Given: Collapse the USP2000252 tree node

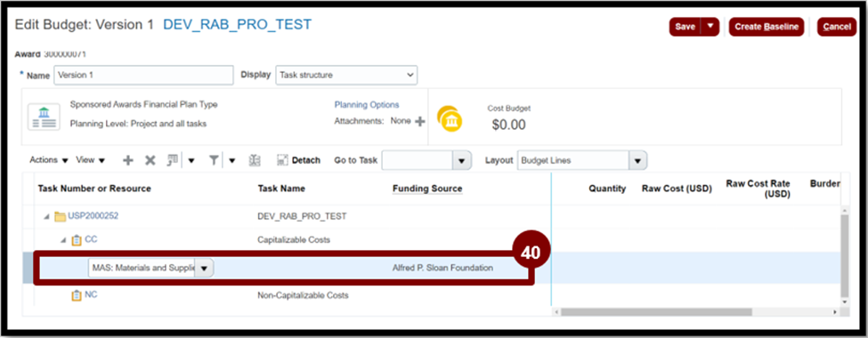Looking at the screenshot, I should 46,216.
